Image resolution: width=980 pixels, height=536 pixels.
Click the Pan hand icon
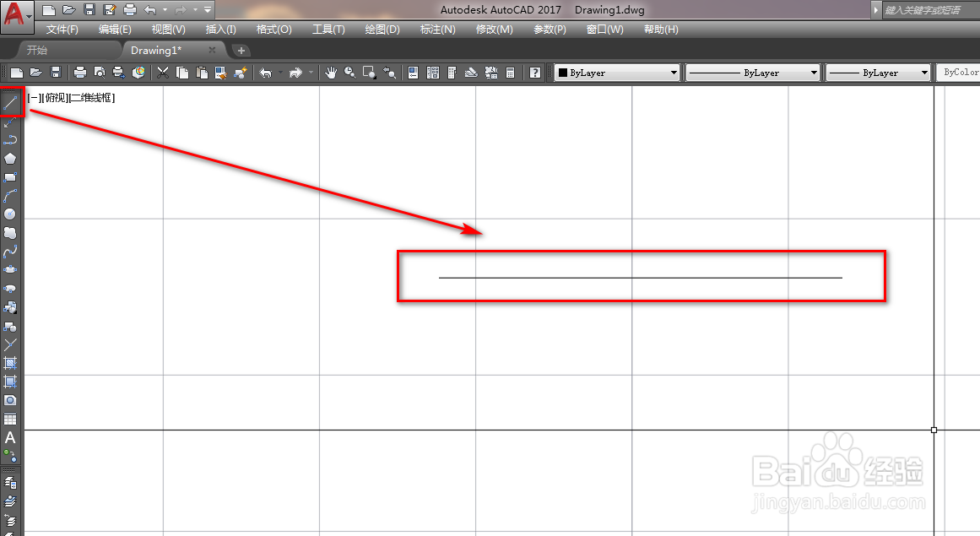coord(331,73)
